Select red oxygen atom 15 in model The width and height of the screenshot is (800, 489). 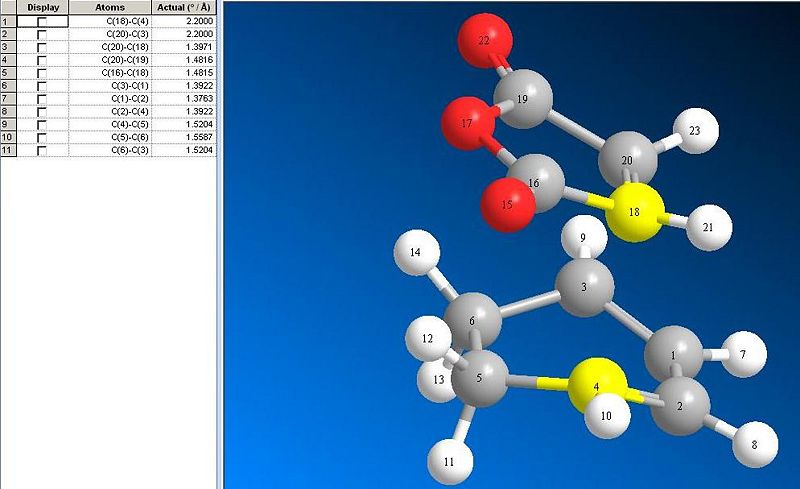click(507, 205)
